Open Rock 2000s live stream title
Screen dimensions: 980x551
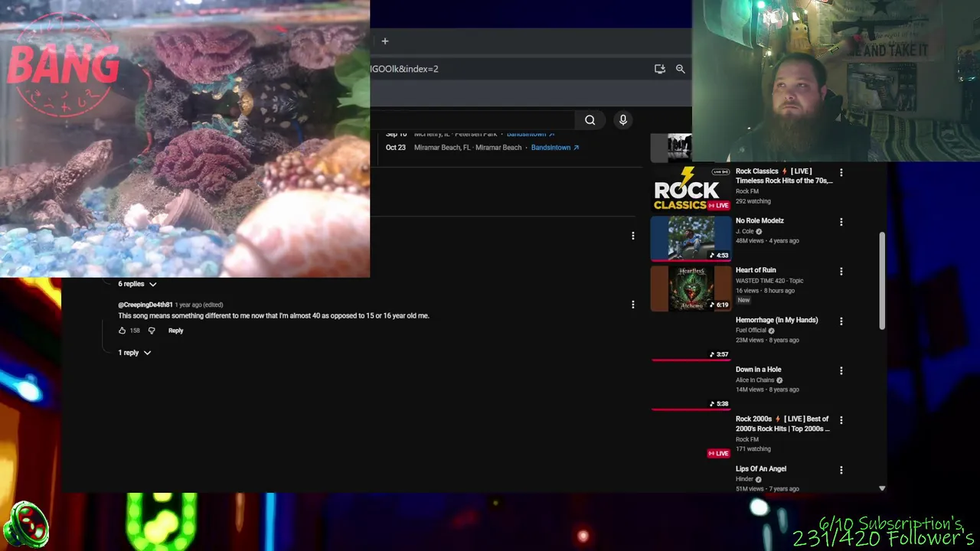tap(782, 424)
